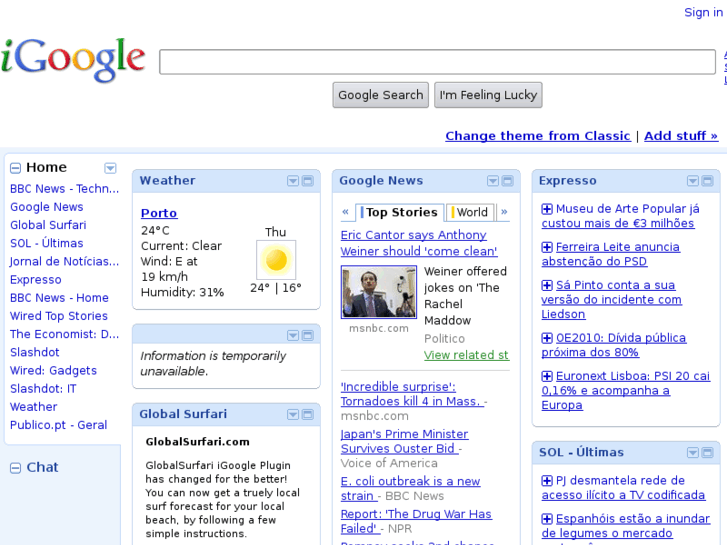Viewport: 727px width, 545px height.
Task: Select BBC News - Techn... in sidebar
Action: point(64,189)
